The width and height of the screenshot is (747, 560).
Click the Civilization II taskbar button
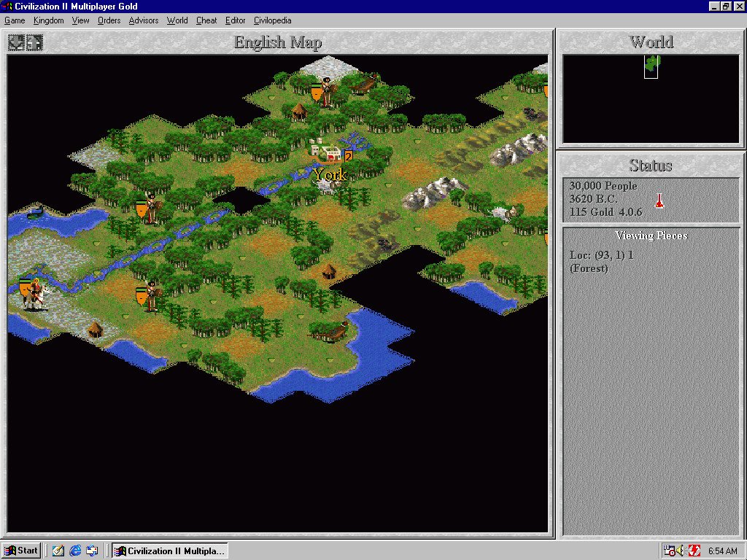(169, 551)
